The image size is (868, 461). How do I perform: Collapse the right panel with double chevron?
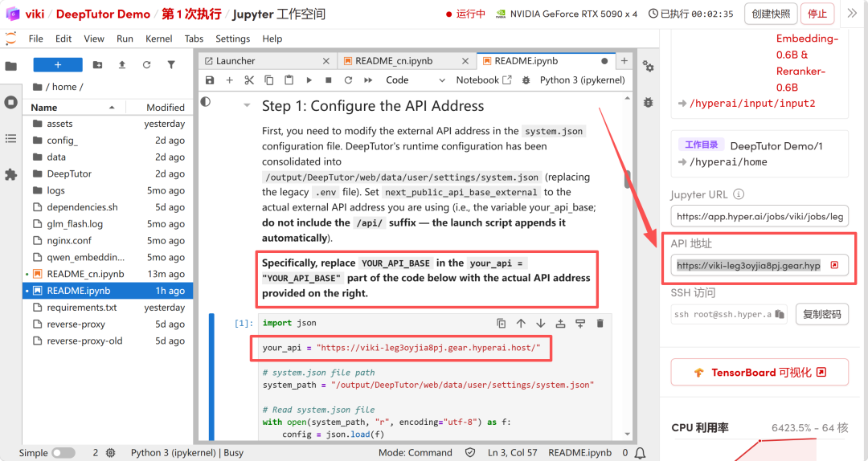point(852,14)
